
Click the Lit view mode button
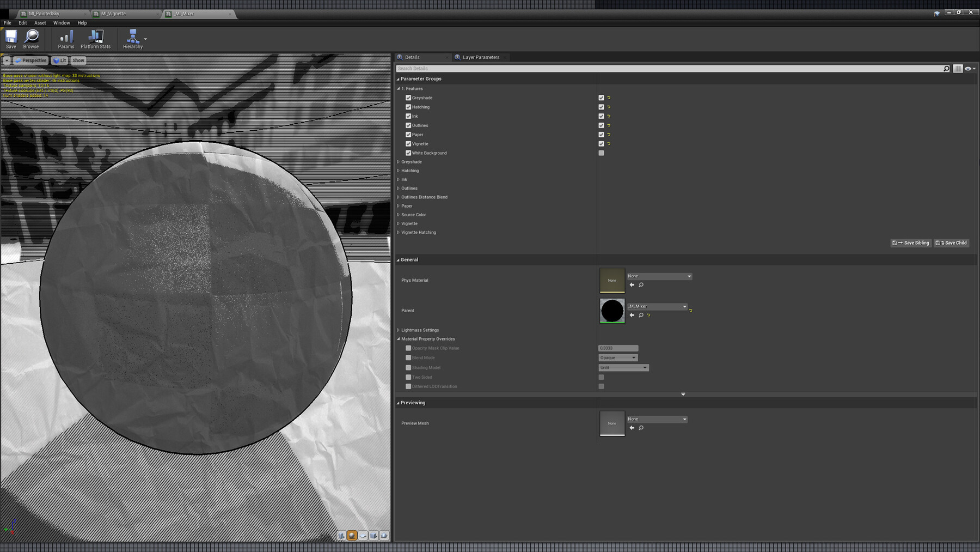[59, 60]
